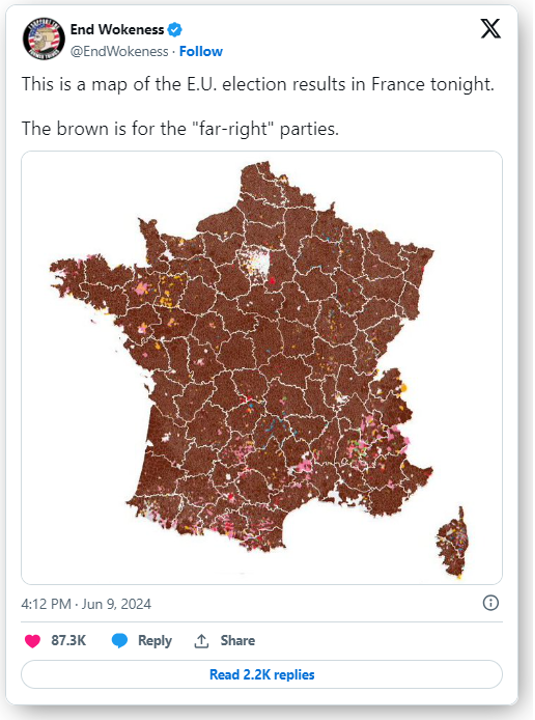535x720 pixels.
Task: Click the Share text label
Action: click(x=237, y=641)
